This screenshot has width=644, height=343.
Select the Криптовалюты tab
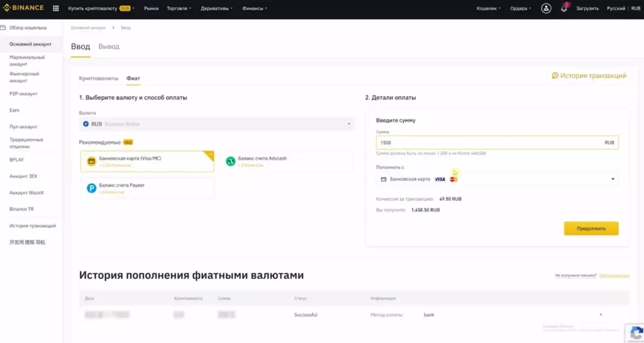coord(99,79)
